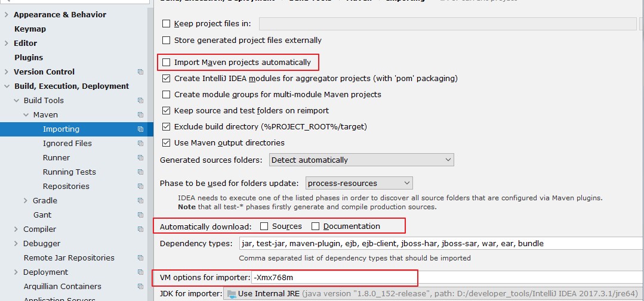
Task: Select Running Tests under Maven
Action: click(x=69, y=172)
